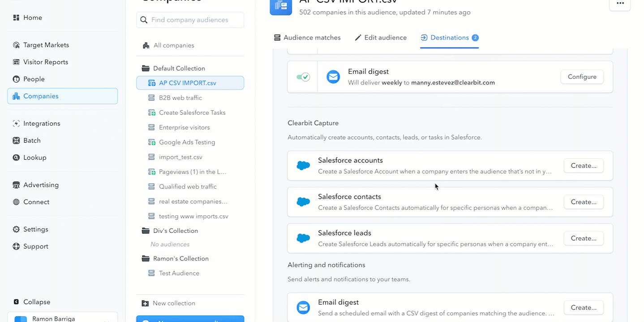Collapse Ramon's Collection folder
The width and height of the screenshot is (644, 322).
[x=146, y=258]
